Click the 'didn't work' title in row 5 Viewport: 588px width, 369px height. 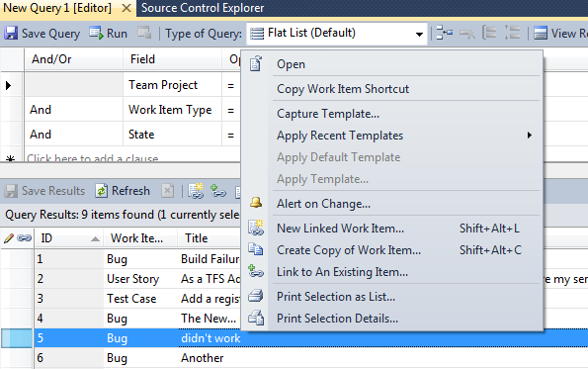pos(210,338)
